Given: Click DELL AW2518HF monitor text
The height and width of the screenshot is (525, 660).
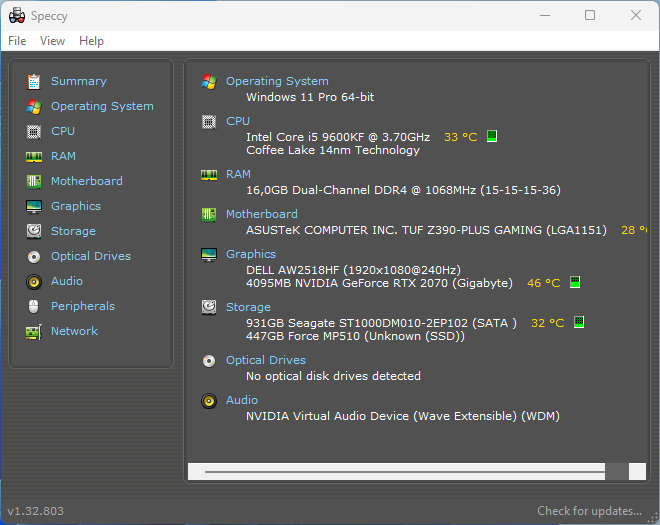Looking at the screenshot, I should tap(353, 270).
